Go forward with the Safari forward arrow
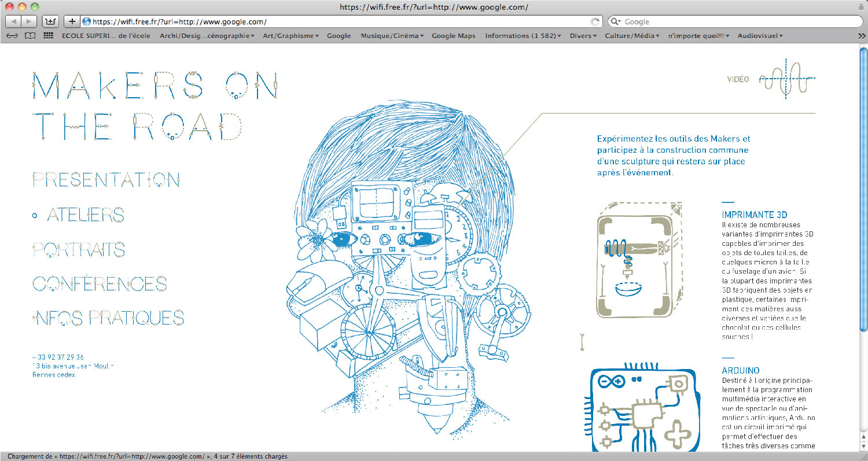The height and width of the screenshot is (461, 868). 29,21
